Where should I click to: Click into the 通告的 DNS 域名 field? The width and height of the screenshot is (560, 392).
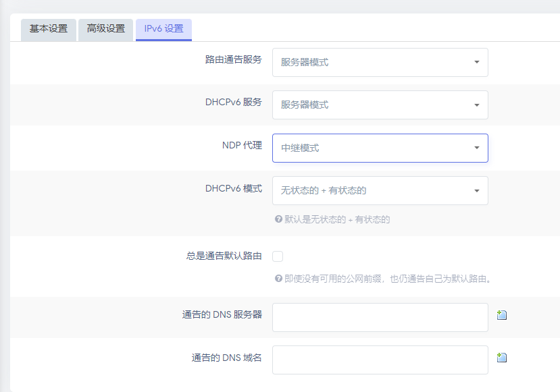pyautogui.click(x=380, y=360)
